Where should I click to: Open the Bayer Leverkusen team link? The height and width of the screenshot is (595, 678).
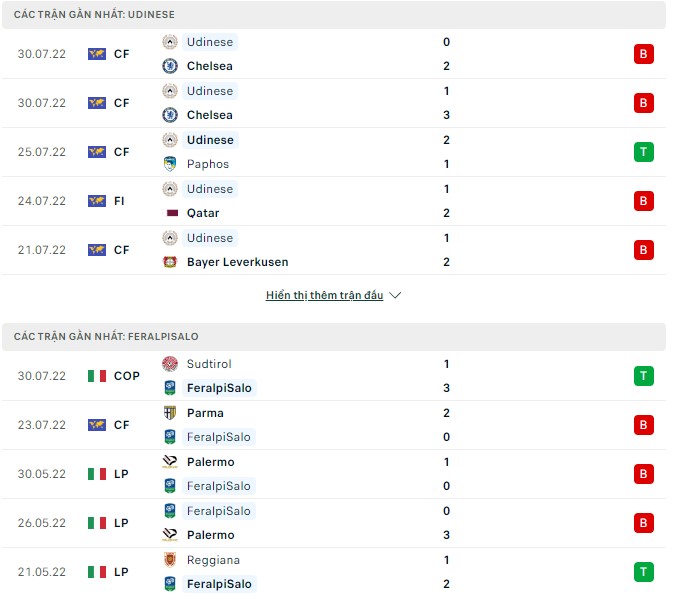pyautogui.click(x=237, y=262)
